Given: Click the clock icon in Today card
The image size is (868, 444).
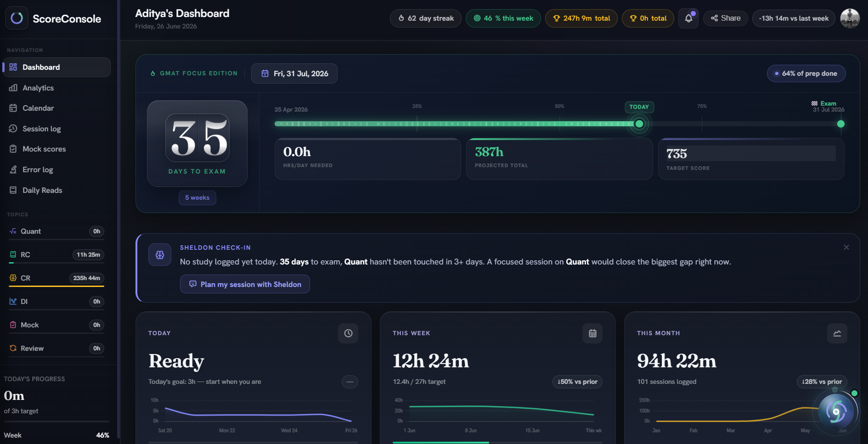Looking at the screenshot, I should tap(348, 333).
